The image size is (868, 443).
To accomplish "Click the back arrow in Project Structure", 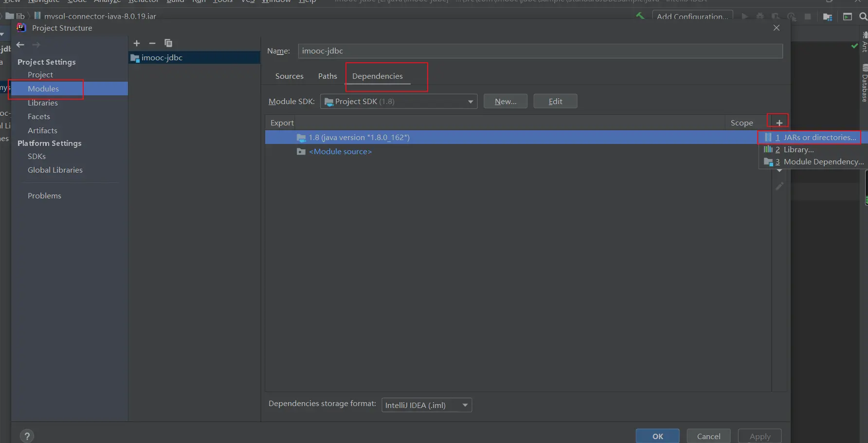I will pyautogui.click(x=20, y=45).
